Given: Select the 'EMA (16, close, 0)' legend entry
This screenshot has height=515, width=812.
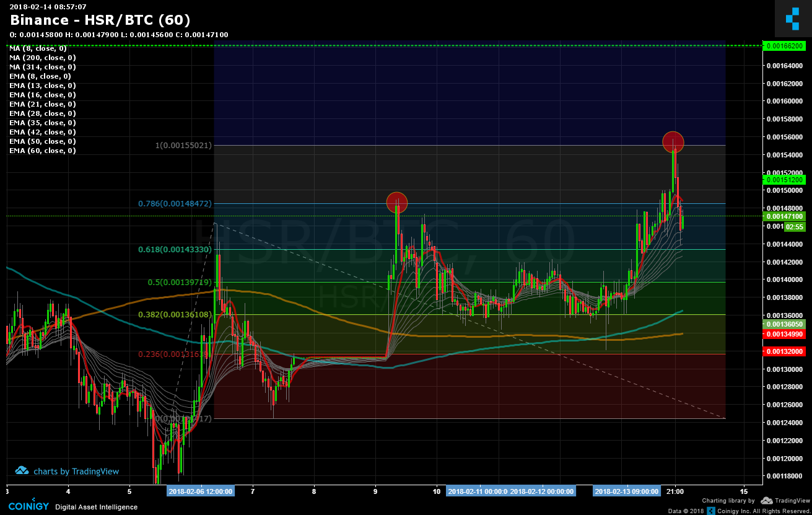Looking at the screenshot, I should tap(43, 94).
